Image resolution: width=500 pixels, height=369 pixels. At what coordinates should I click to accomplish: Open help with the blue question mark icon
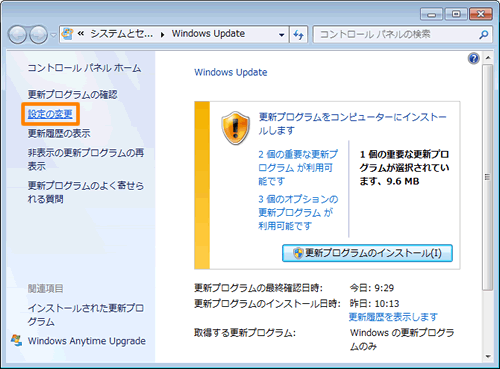[x=473, y=59]
